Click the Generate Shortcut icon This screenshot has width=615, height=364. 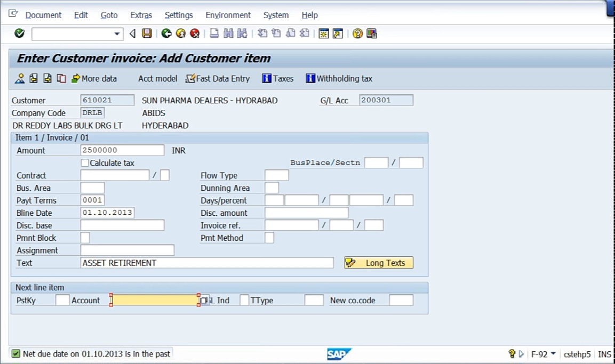338,34
